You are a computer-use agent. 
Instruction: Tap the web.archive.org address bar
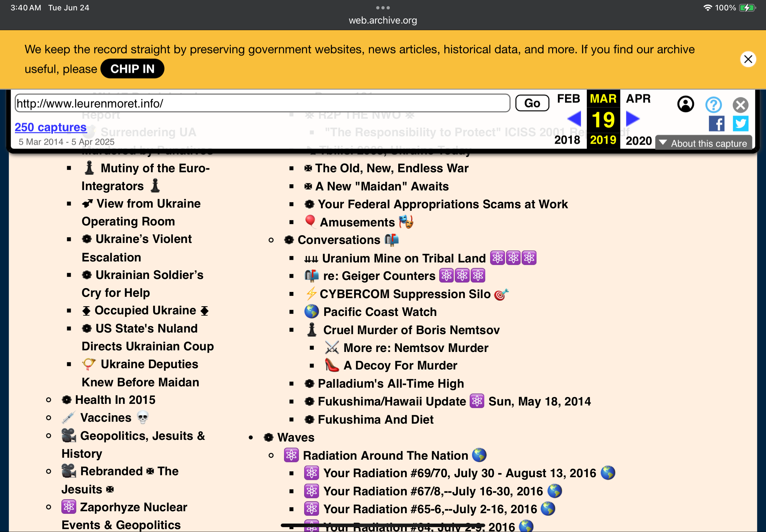(x=383, y=20)
